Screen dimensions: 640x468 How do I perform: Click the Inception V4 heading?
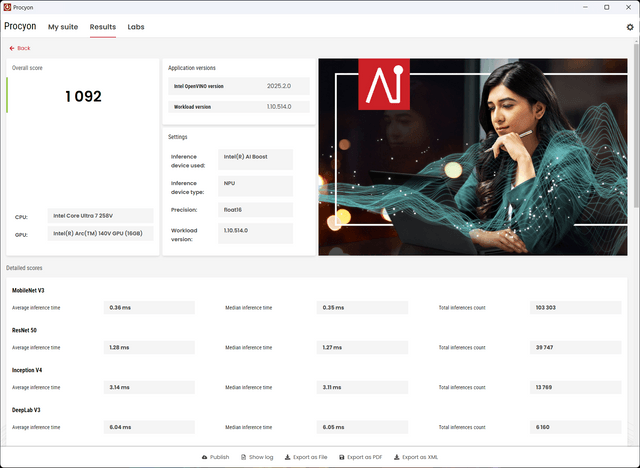coord(27,370)
